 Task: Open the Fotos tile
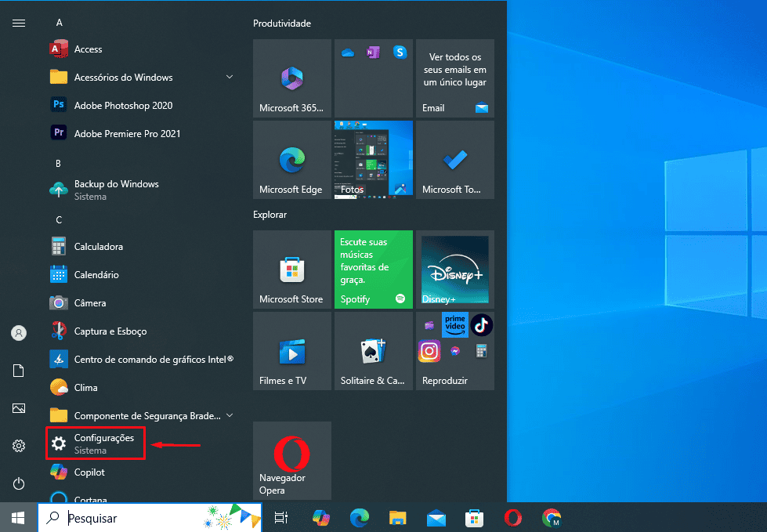pyautogui.click(x=373, y=160)
